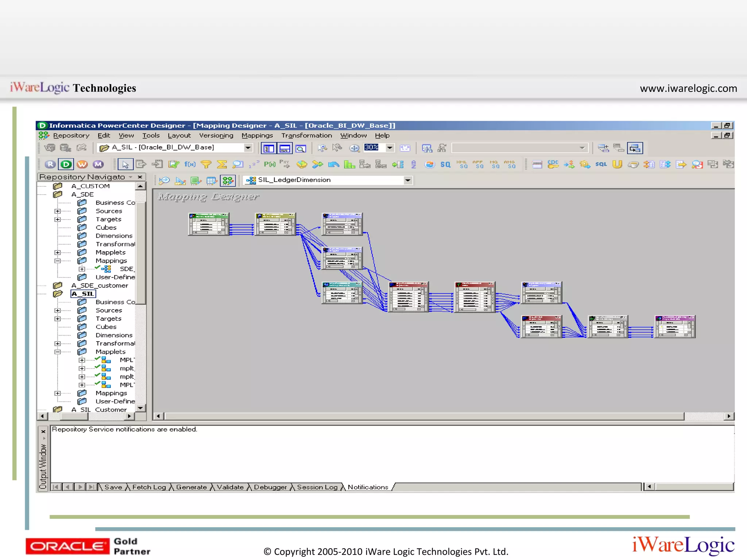Launch Workflow Manager via W icon
747x560 pixels.
(x=82, y=164)
